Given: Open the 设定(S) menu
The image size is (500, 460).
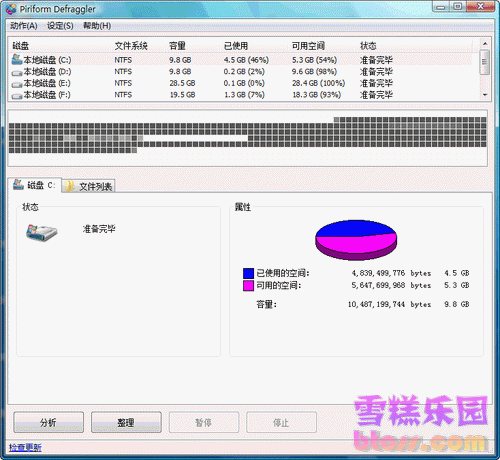Looking at the screenshot, I should 60,26.
